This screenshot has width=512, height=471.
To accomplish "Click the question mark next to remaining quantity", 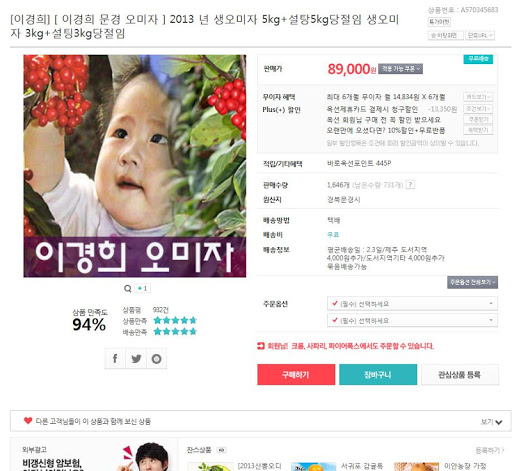I will [410, 185].
